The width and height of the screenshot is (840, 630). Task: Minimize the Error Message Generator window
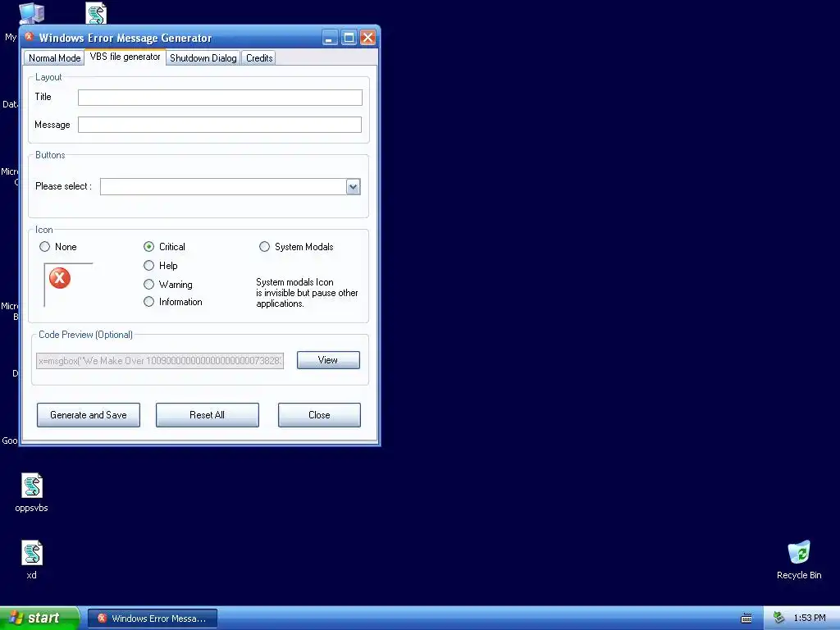coord(330,38)
